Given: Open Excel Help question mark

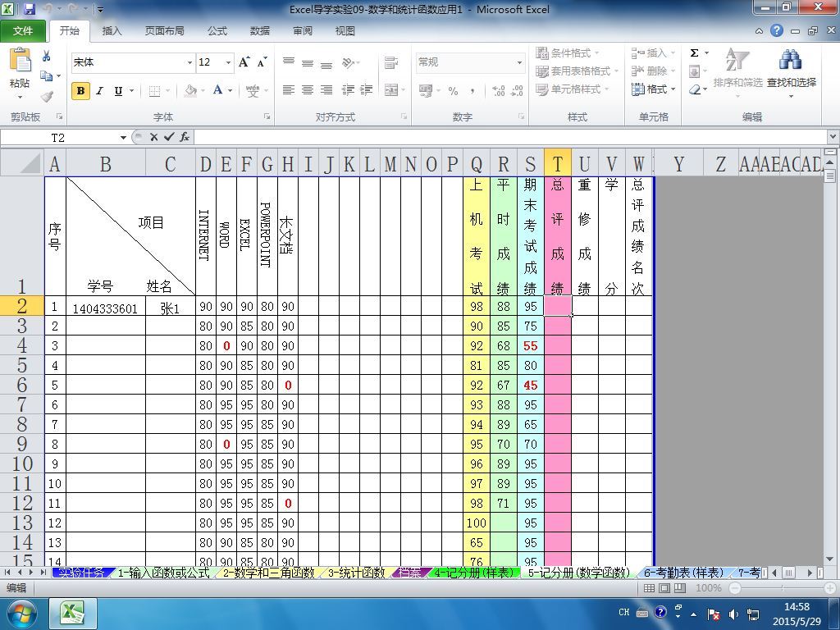Looking at the screenshot, I should click(x=777, y=30).
